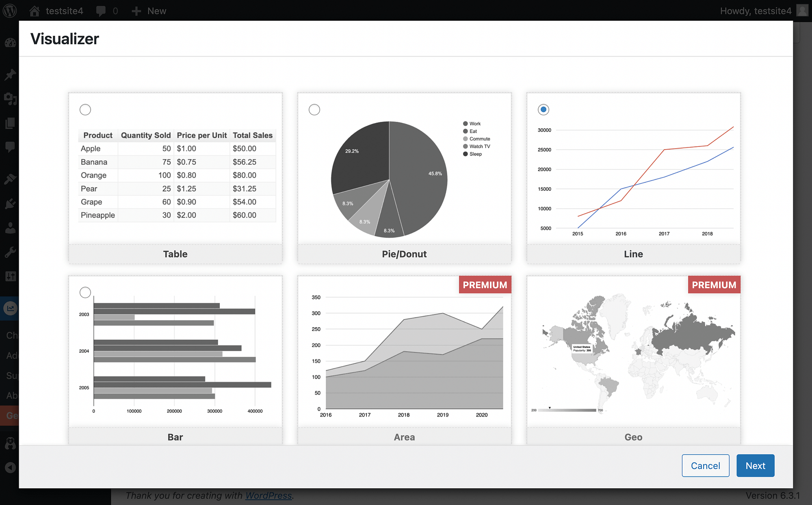The image size is (812, 505).
Task: Click the WordPress logo icon
Action: coord(11,10)
